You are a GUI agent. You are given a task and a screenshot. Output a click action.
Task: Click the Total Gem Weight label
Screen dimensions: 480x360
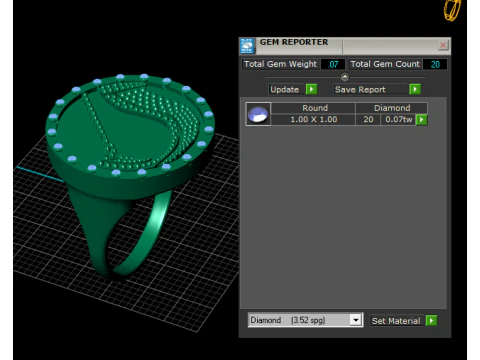click(x=280, y=64)
